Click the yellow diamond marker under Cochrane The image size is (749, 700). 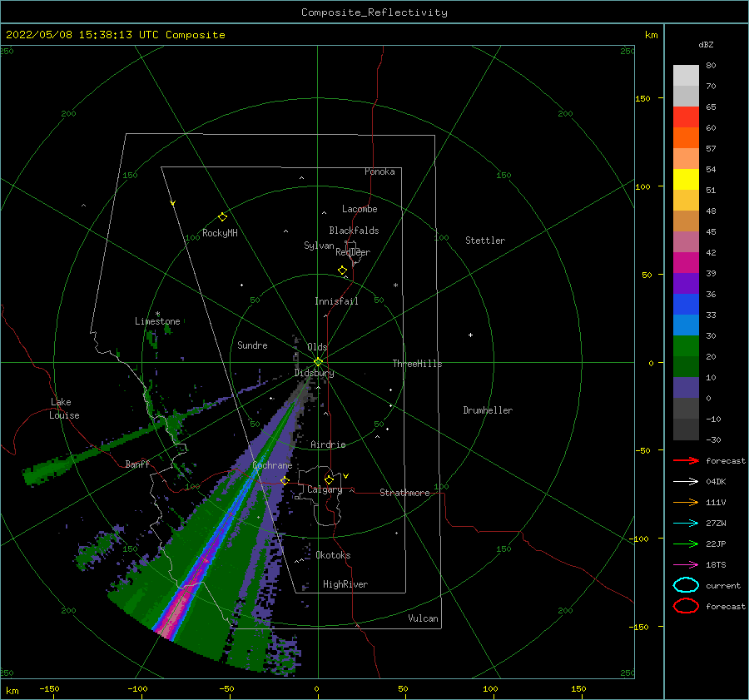coord(285,480)
